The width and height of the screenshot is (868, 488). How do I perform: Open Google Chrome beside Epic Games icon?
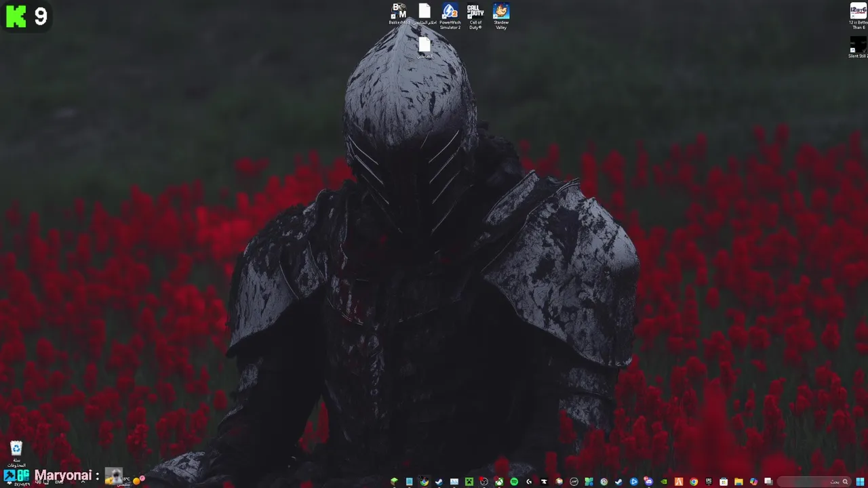click(694, 481)
